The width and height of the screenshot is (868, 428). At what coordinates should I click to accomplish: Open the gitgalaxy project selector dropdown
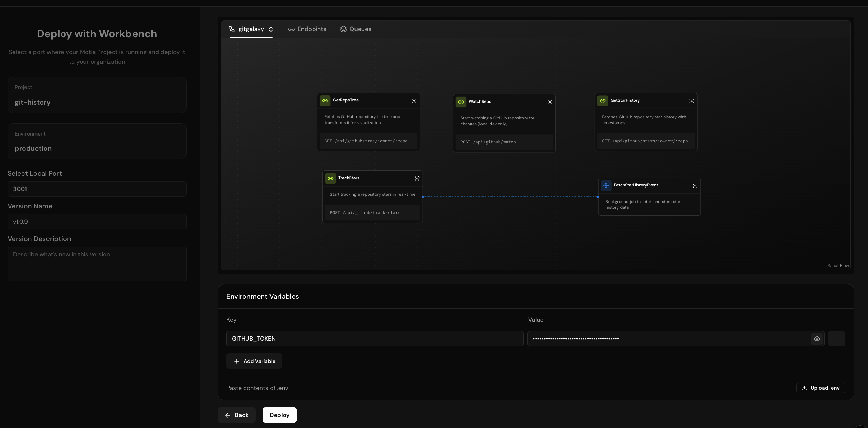click(x=271, y=29)
